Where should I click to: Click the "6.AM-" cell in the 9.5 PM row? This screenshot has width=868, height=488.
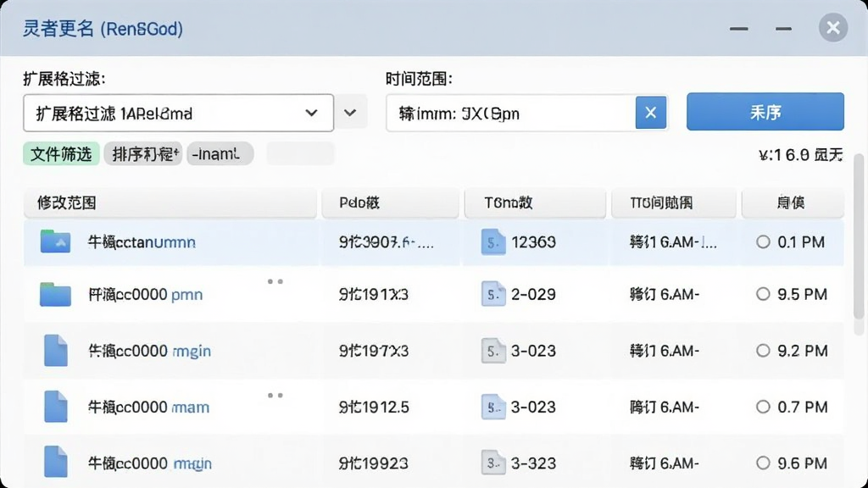tap(665, 294)
